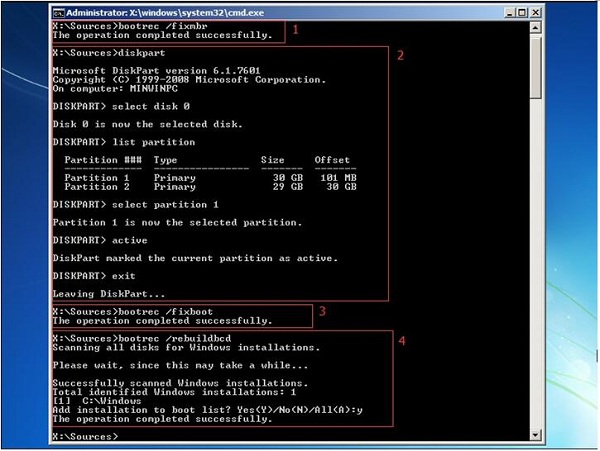Click the 'Partition 1' row label

[97, 178]
